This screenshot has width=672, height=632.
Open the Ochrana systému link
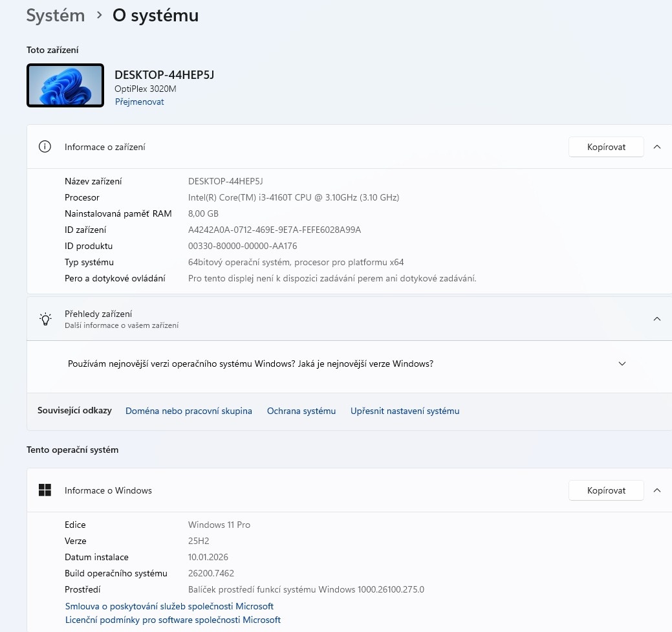[301, 411]
